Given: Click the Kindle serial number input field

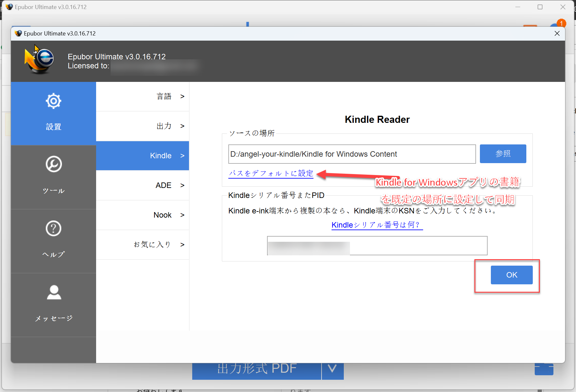Looking at the screenshot, I should click(377, 246).
